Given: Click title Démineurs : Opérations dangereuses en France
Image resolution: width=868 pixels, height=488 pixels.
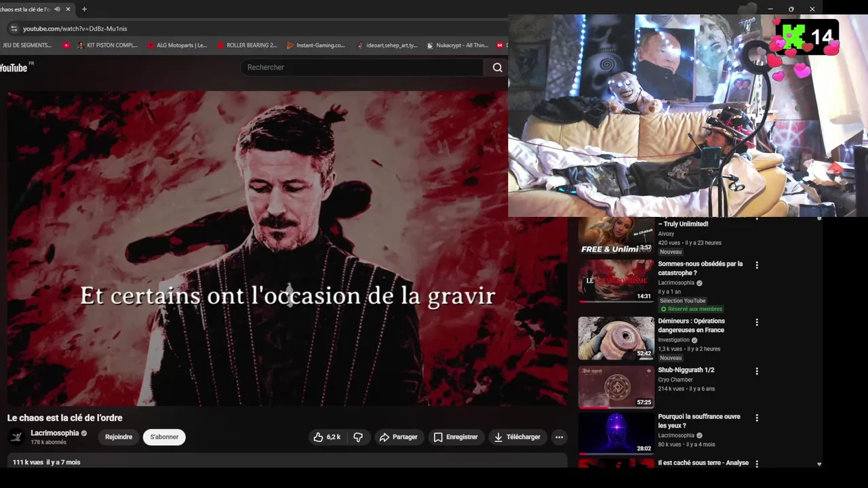Looking at the screenshot, I should coord(691,325).
